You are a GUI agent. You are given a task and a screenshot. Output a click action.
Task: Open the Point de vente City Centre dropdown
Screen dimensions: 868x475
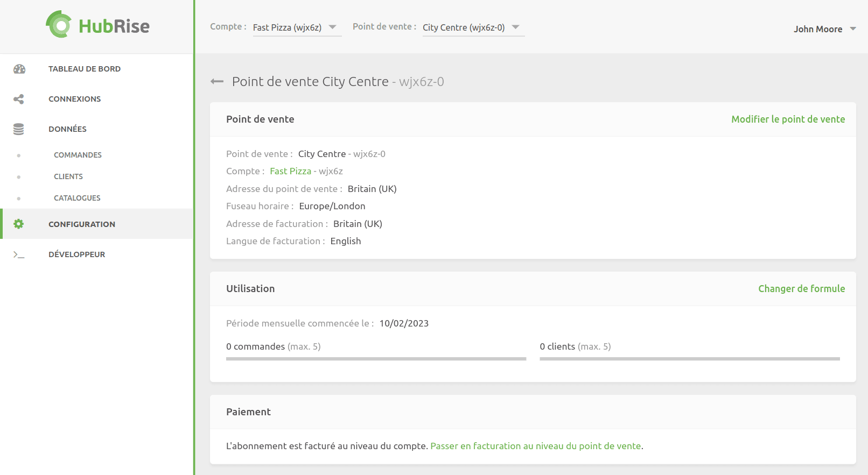pyautogui.click(x=473, y=27)
